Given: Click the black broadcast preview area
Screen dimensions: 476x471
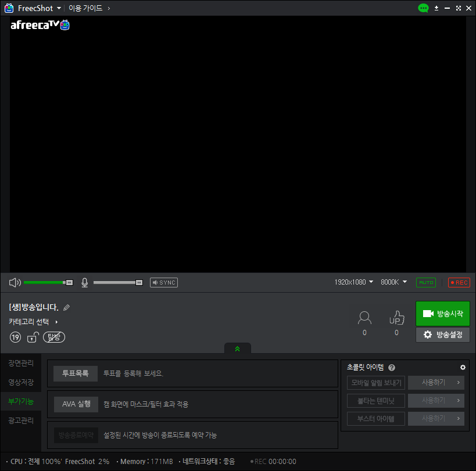Looking at the screenshot, I should [238, 145].
